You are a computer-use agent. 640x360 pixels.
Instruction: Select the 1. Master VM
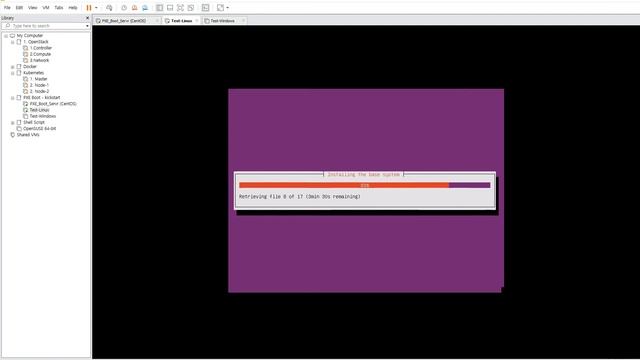tap(39, 79)
